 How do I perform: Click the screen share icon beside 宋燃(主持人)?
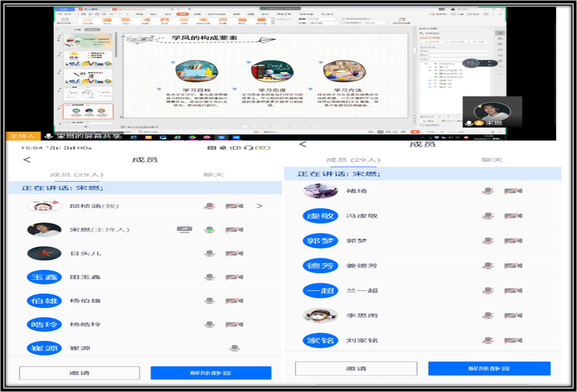click(184, 229)
